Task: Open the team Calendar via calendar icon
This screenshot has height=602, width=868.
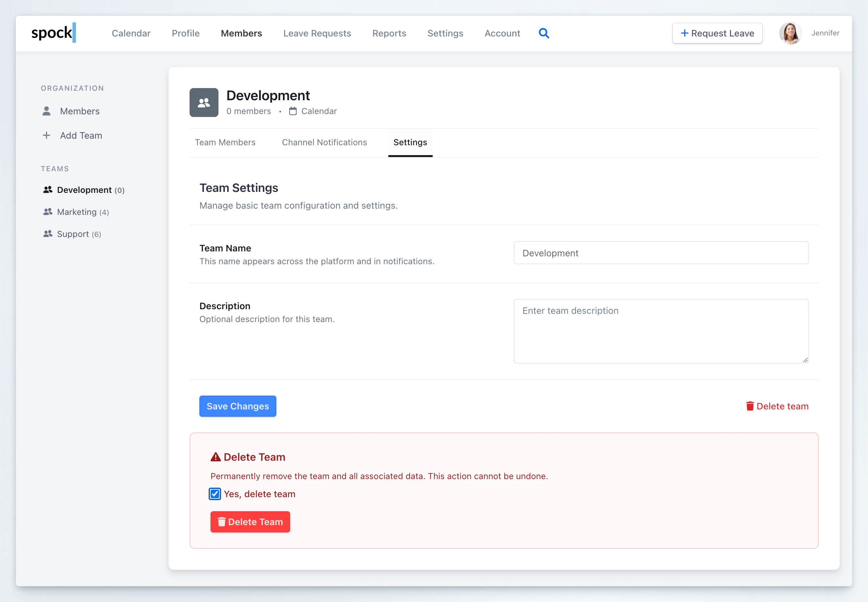Action: (294, 111)
